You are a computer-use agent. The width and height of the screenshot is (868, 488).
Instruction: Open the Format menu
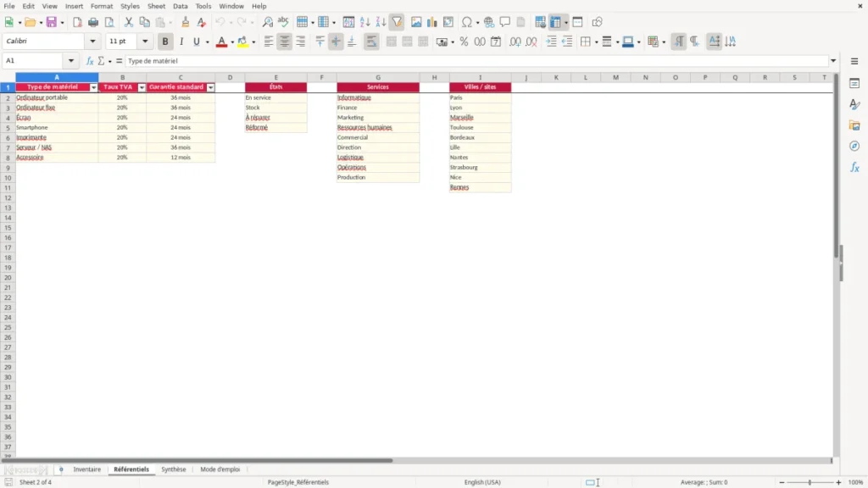(x=102, y=6)
